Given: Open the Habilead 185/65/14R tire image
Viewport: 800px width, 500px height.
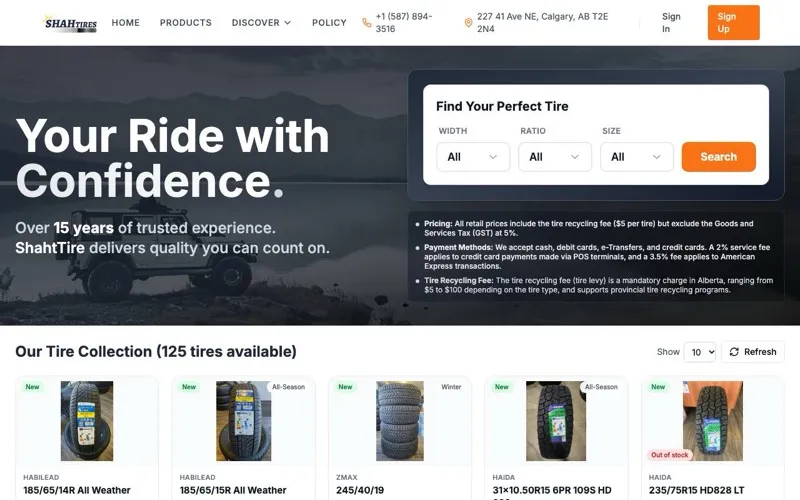Looking at the screenshot, I should point(87,421).
